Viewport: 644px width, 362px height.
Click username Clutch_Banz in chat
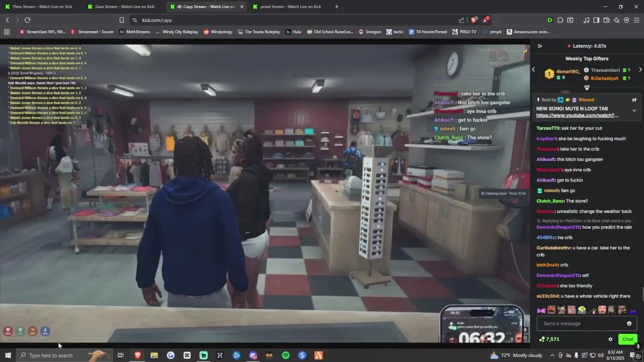(550, 201)
